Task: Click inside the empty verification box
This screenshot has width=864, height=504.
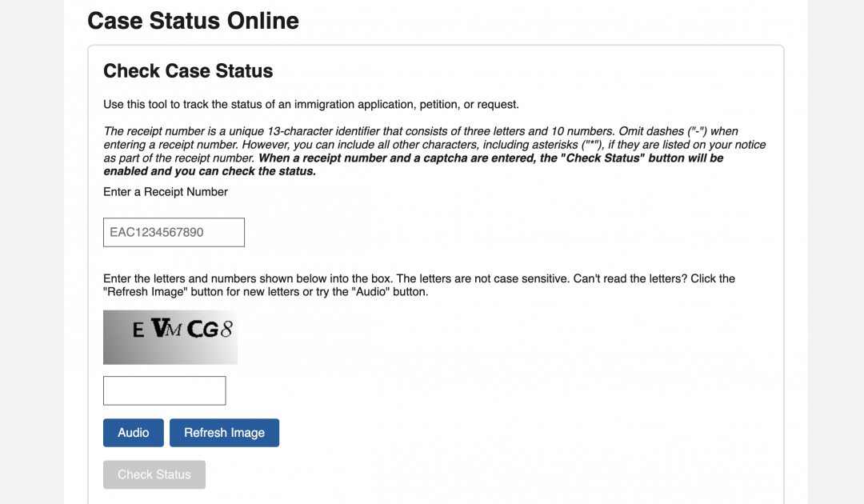Action: 164,390
